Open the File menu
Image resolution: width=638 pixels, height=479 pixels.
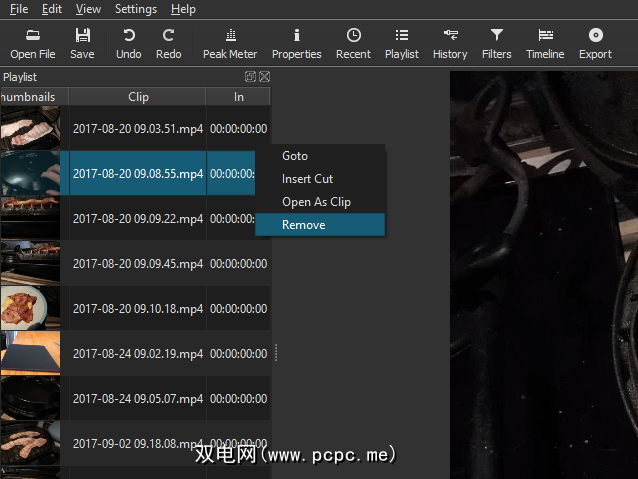click(x=19, y=9)
